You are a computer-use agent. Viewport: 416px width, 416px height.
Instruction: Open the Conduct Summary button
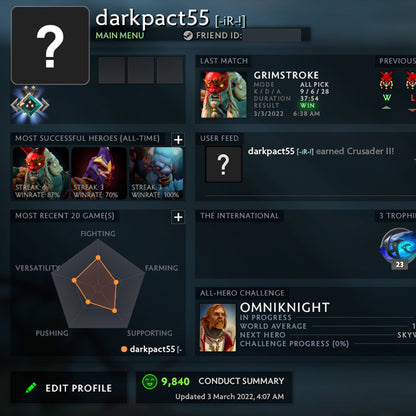214,388
